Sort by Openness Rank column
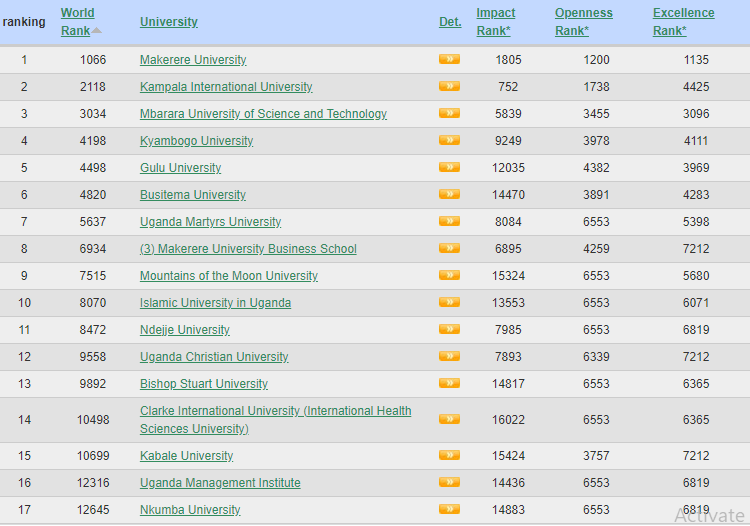The height and width of the screenshot is (526, 750). click(x=584, y=22)
